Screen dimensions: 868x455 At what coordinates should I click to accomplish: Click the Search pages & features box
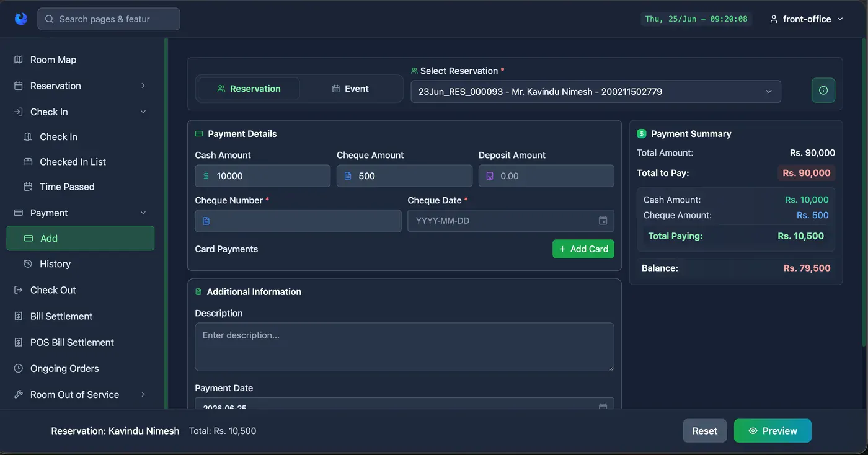(109, 19)
